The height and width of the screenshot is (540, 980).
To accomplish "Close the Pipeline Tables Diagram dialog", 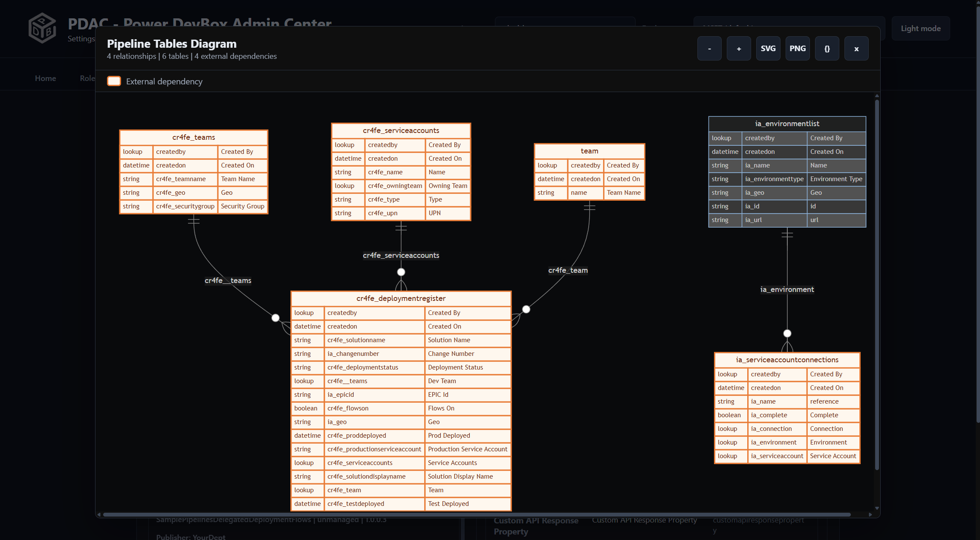I will (856, 49).
